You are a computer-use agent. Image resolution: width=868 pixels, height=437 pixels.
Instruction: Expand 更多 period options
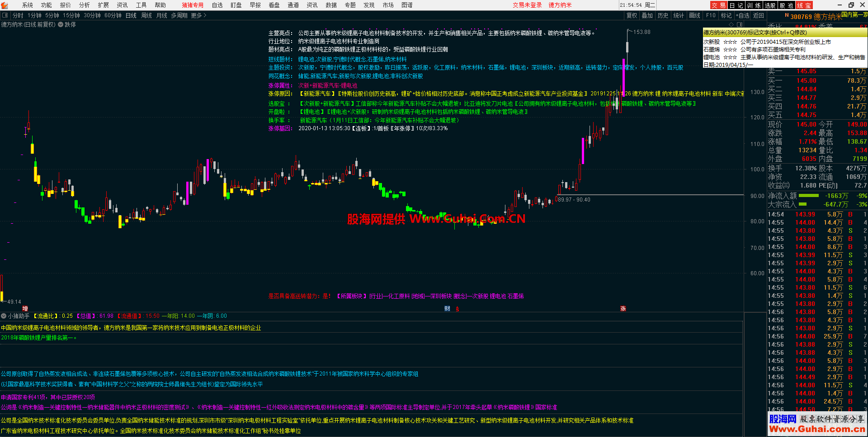198,15
